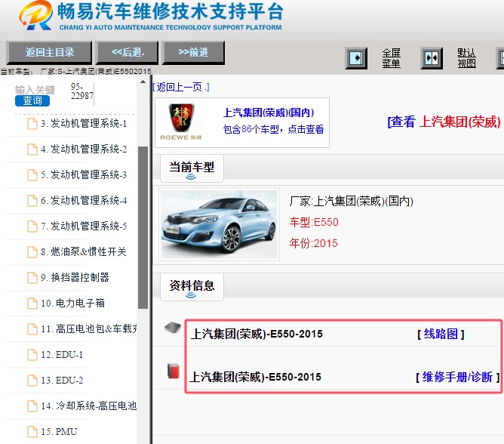Open tree item 3. 发动机管理系统-1
The width and height of the screenshot is (504, 444).
click(84, 124)
